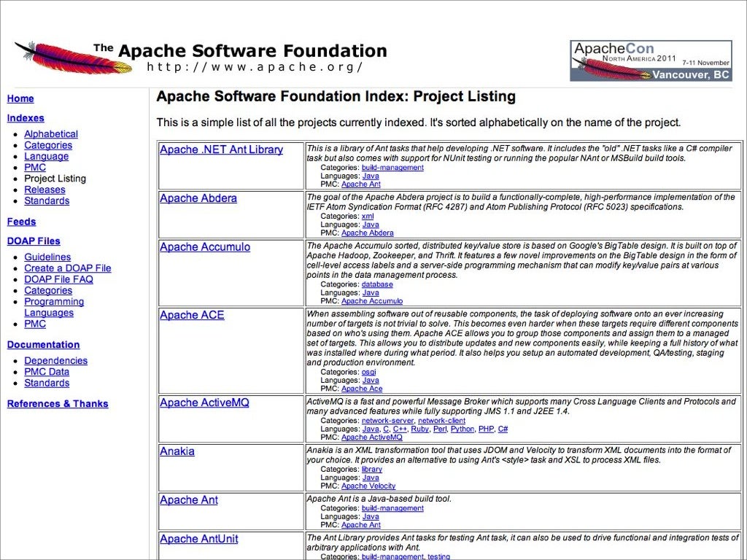Open the Programming Languages link
Viewport: 747px width, 560px height.
pos(54,307)
